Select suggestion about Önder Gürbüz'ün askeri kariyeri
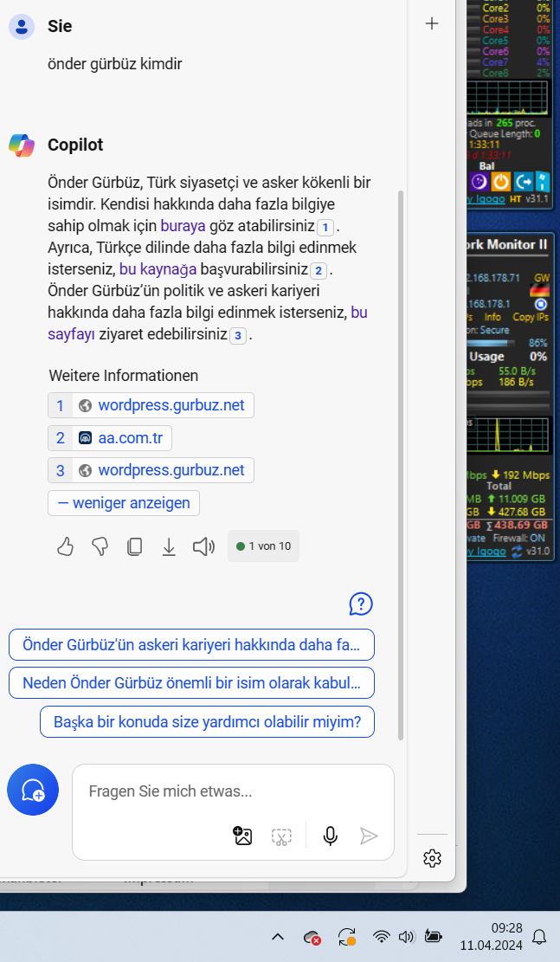This screenshot has height=962, width=560. [x=191, y=644]
